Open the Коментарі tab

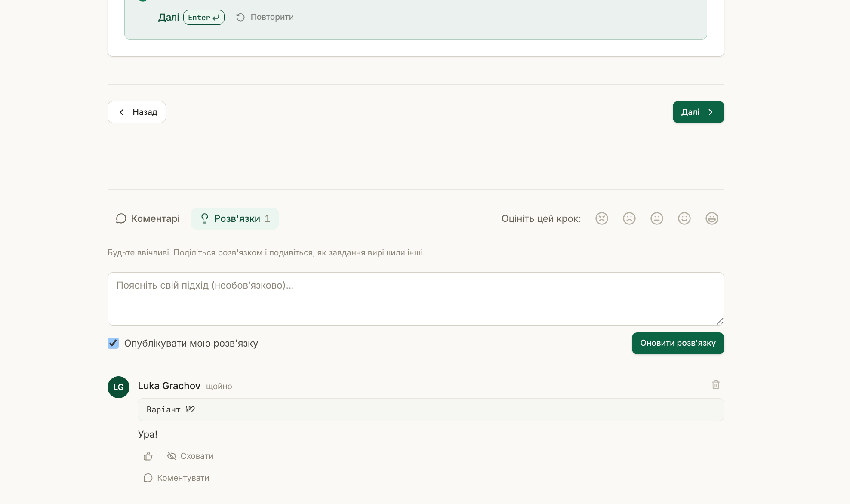click(148, 218)
